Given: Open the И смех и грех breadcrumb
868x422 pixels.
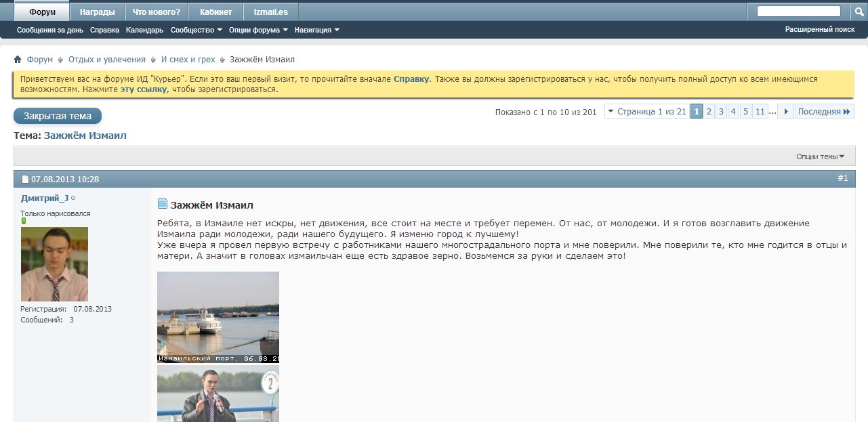Looking at the screenshot, I should pos(188,60).
